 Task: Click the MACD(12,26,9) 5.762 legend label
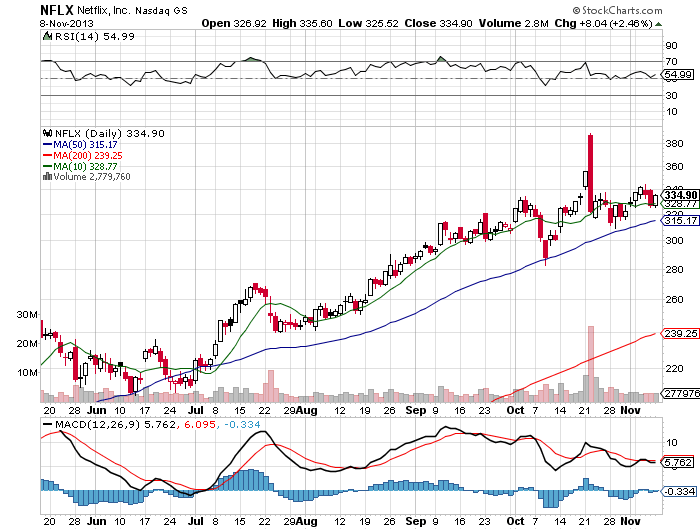[115, 425]
